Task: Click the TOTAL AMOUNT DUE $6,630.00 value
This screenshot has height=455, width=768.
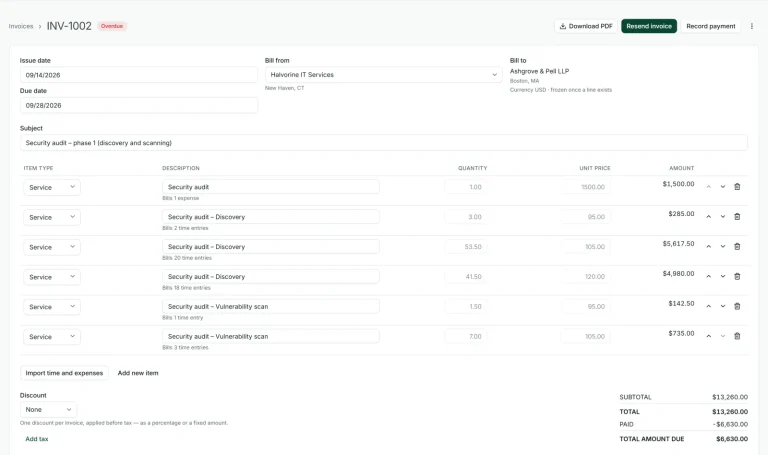Action: (x=732, y=439)
